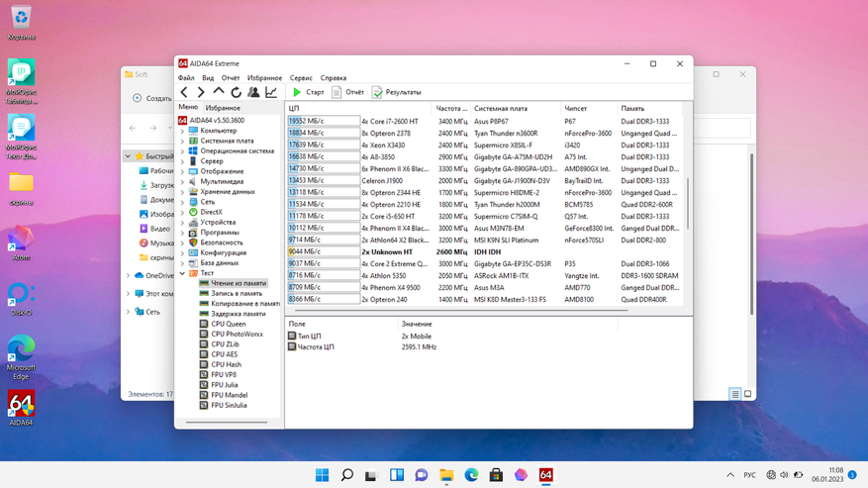Open the graph chart icon in toolbar
Viewport: 868px width, 488px height.
(x=271, y=92)
